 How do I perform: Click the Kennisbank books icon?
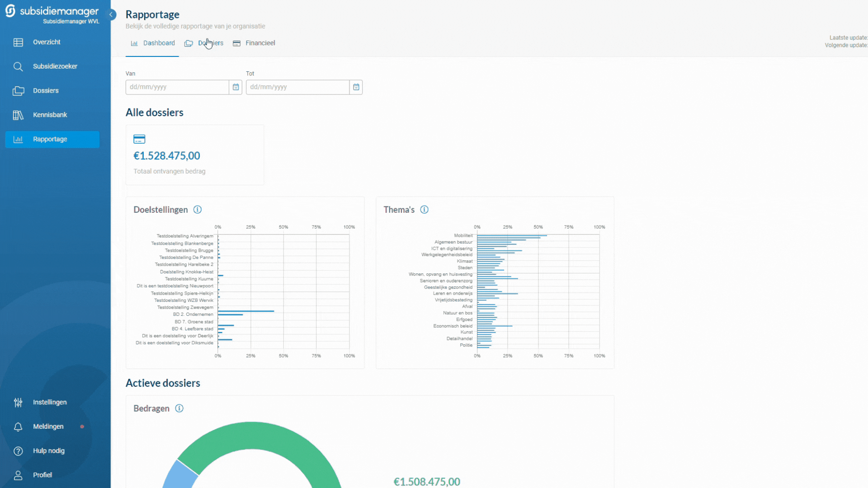coord(18,115)
